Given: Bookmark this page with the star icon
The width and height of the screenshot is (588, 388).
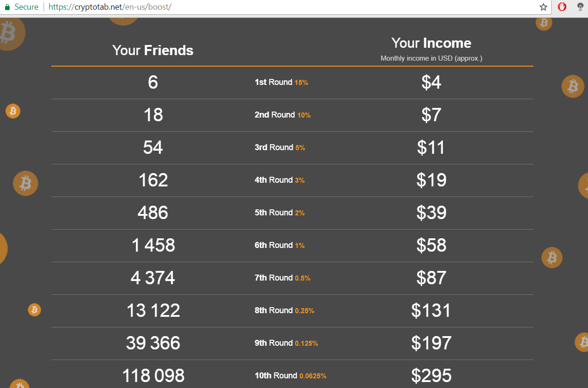Looking at the screenshot, I should pyautogui.click(x=543, y=7).
